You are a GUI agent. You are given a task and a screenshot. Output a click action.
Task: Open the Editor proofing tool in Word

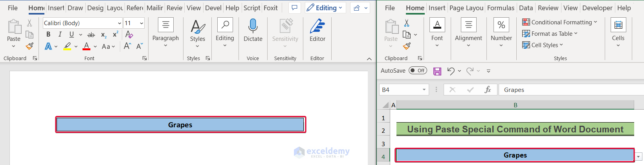pos(317,30)
